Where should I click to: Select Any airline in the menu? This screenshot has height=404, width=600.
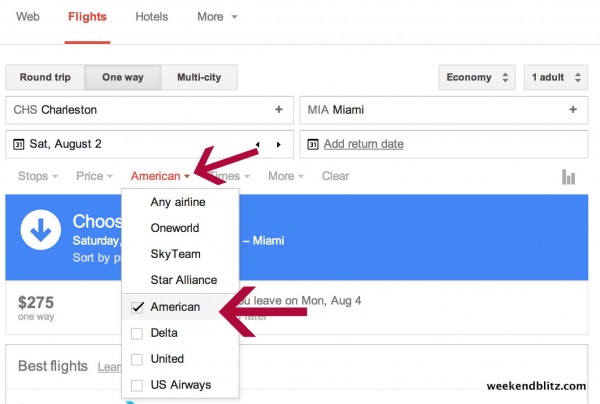pos(178,202)
